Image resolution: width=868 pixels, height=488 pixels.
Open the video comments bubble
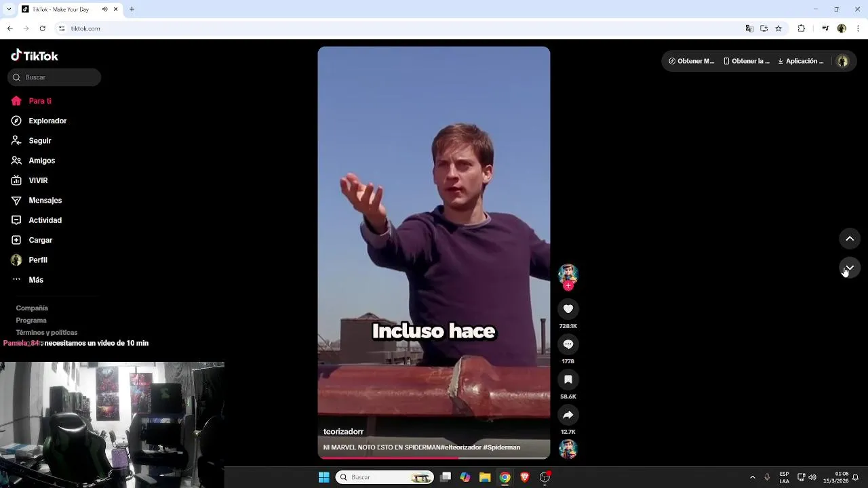(x=568, y=344)
